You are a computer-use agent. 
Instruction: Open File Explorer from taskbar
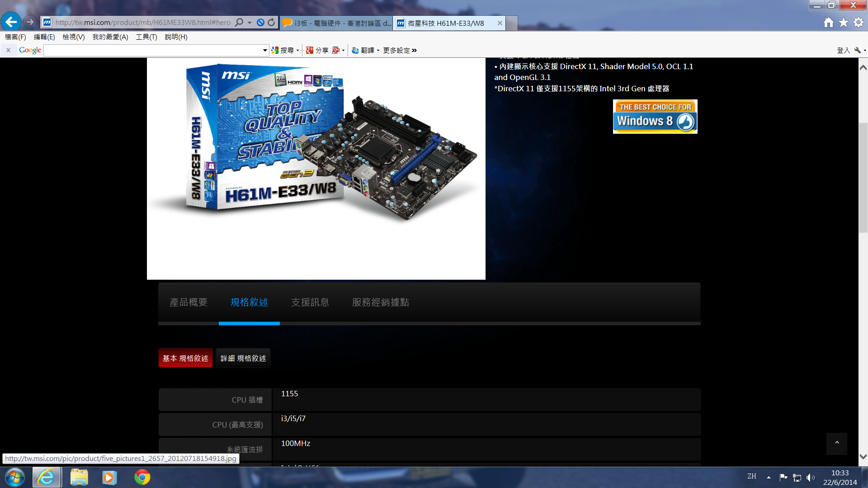(x=79, y=478)
